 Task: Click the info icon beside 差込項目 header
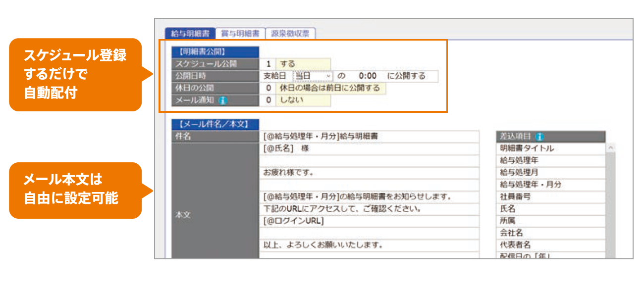pos(539,137)
